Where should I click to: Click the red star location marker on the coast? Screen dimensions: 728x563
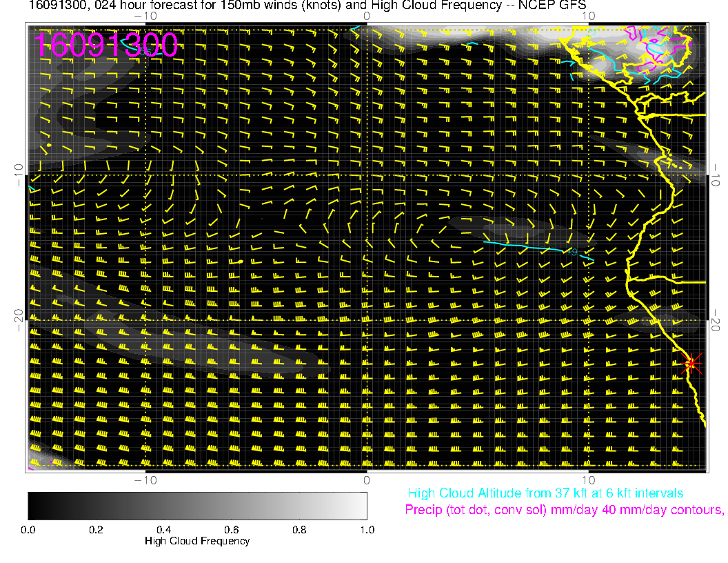tap(691, 363)
